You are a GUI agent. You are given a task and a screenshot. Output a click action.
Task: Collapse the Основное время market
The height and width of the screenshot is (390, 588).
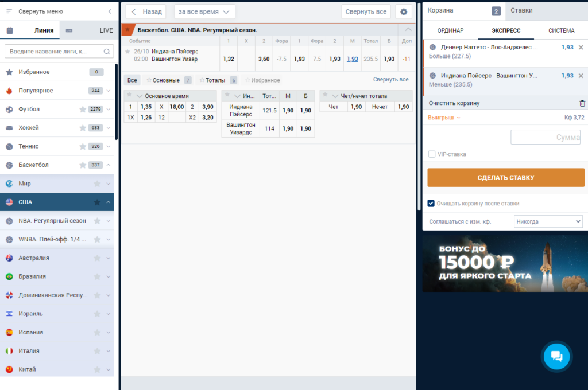click(x=140, y=96)
